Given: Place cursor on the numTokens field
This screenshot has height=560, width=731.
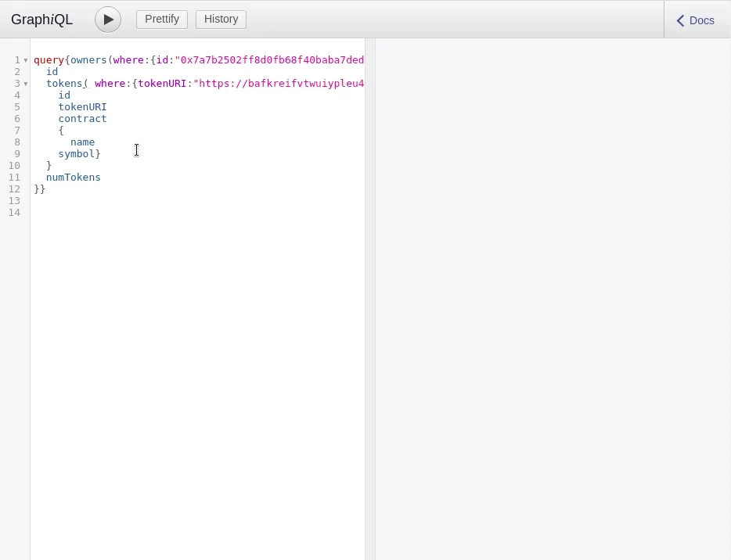Looking at the screenshot, I should 73,178.
